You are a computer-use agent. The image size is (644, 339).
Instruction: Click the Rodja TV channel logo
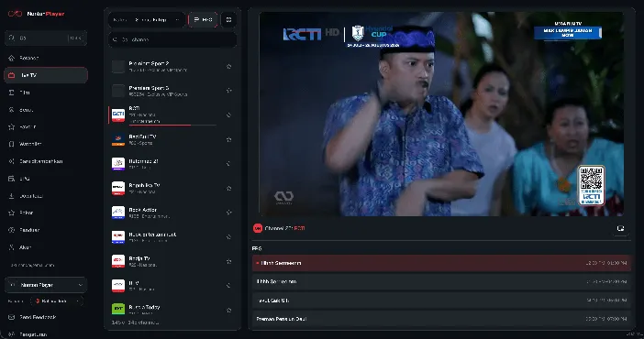[x=118, y=261]
